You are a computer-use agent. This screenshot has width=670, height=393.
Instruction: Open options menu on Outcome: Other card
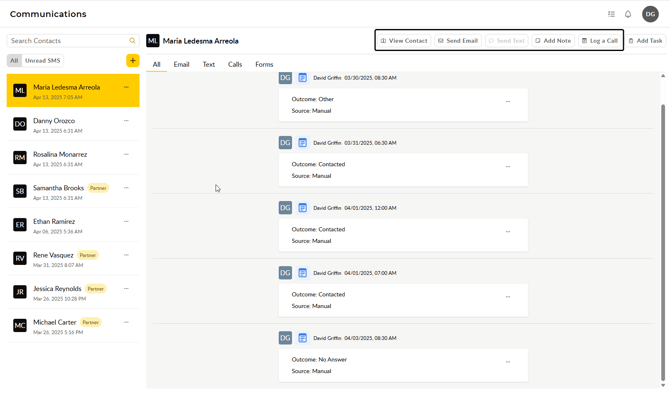pos(508,102)
